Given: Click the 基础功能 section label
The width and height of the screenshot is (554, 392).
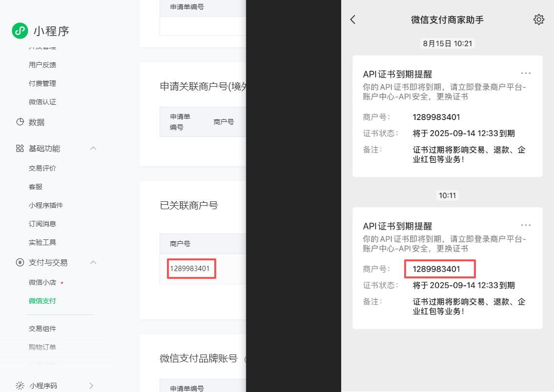Looking at the screenshot, I should pos(44,149).
